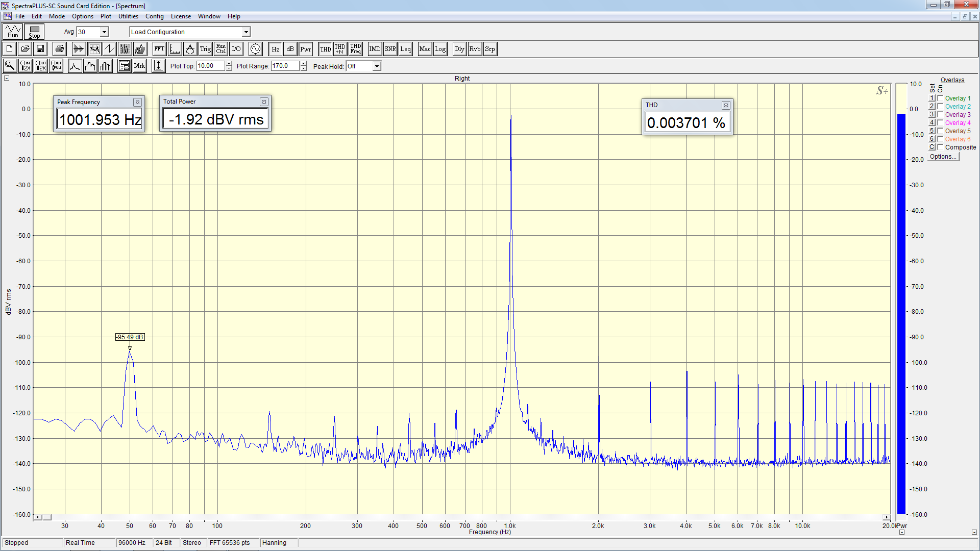This screenshot has height=551, width=980.
Task: Enable the Overlay 1 checkbox
Action: (940, 98)
